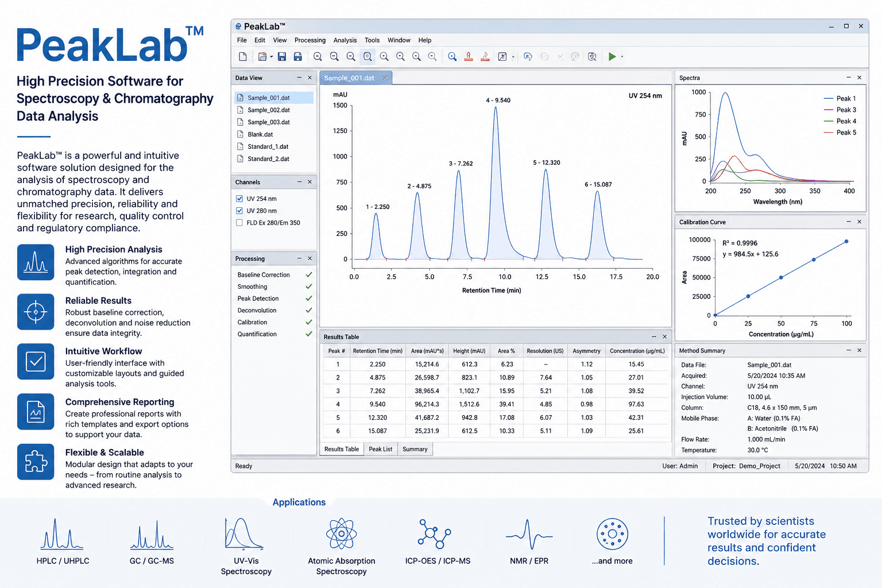
Task: Close the Method Summary panel
Action: [860, 350]
